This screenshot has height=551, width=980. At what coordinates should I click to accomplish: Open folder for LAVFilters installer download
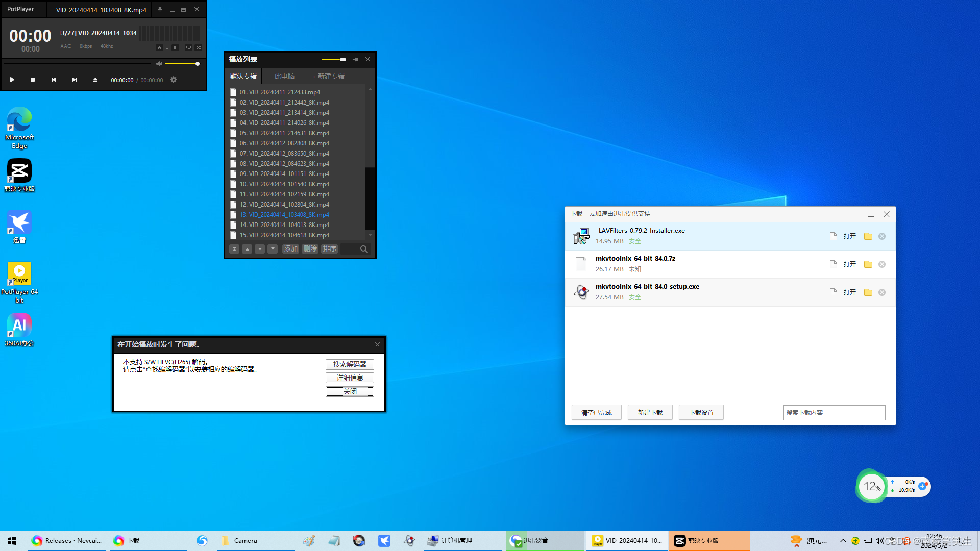pos(868,236)
